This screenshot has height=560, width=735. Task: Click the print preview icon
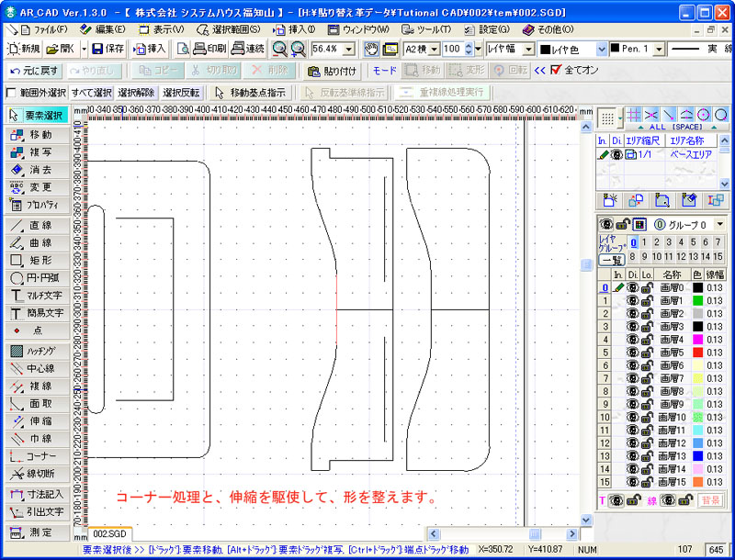[x=183, y=49]
